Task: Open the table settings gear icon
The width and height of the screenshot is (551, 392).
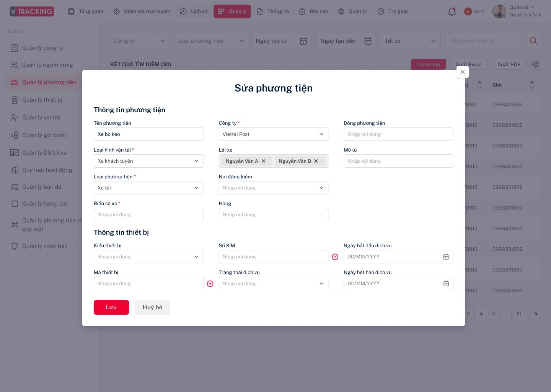Action: click(536, 64)
